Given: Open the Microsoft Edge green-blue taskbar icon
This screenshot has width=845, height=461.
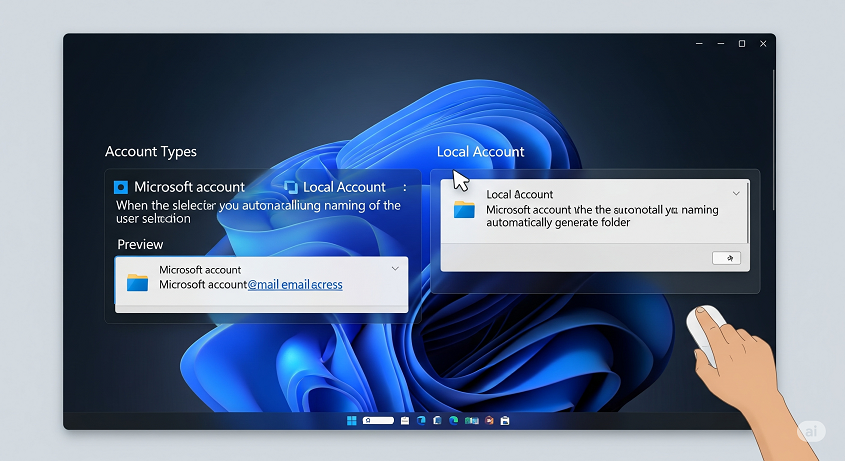Looking at the screenshot, I should point(454,421).
